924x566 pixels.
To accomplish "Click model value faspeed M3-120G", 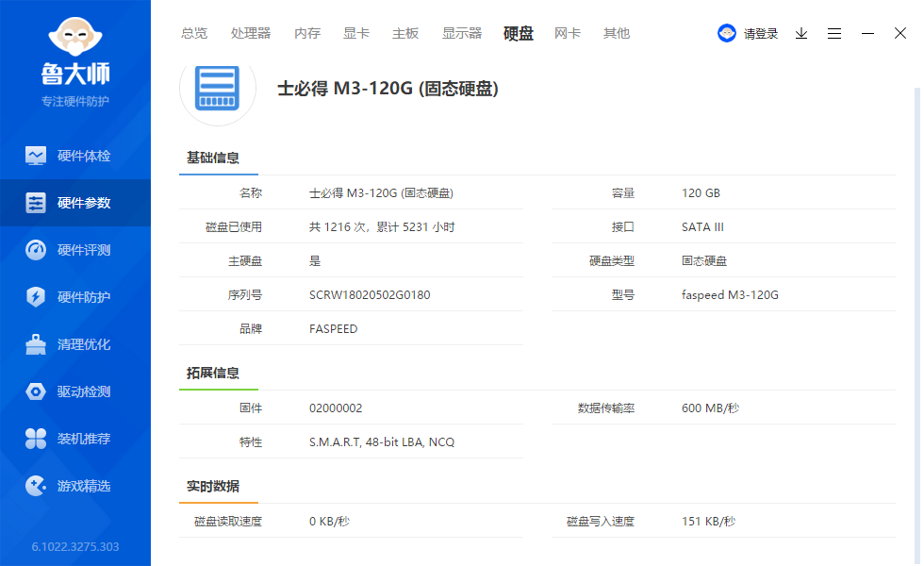I will [x=730, y=294].
